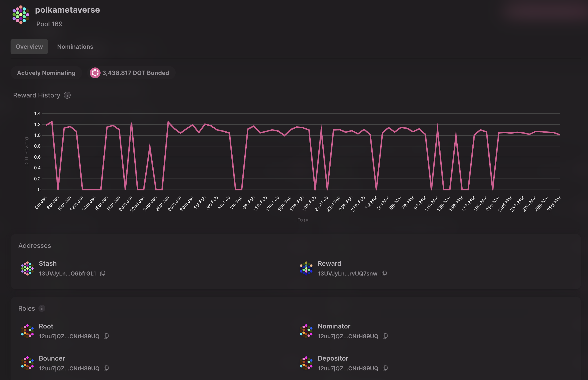
Task: Click the Pool 169 subtitle text
Action: 49,24
